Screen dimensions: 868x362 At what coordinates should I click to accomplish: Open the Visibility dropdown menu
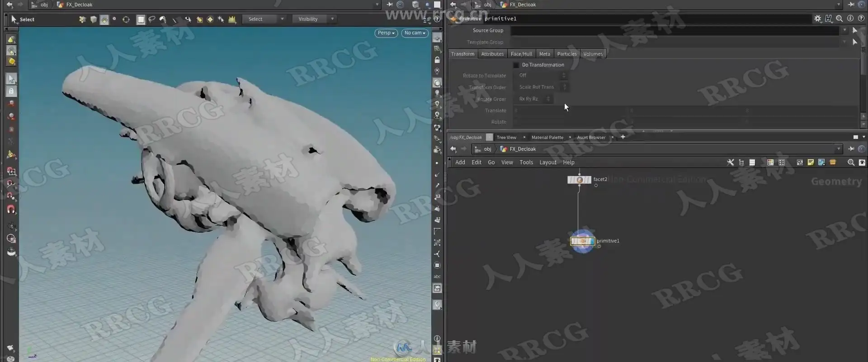tap(315, 19)
